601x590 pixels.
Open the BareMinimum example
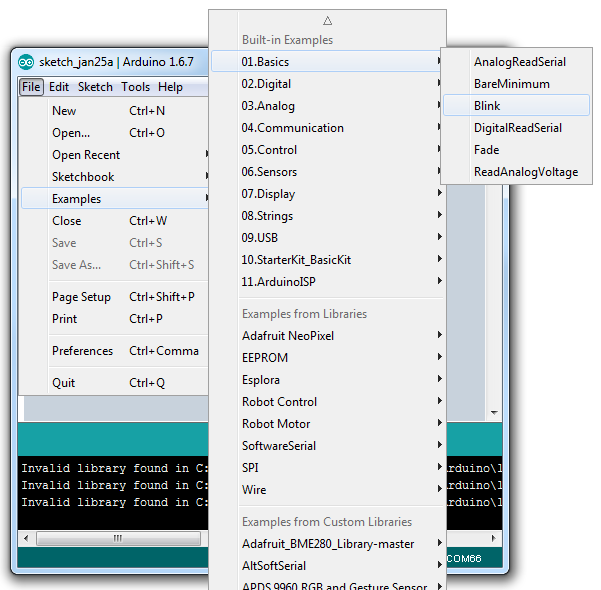516,84
